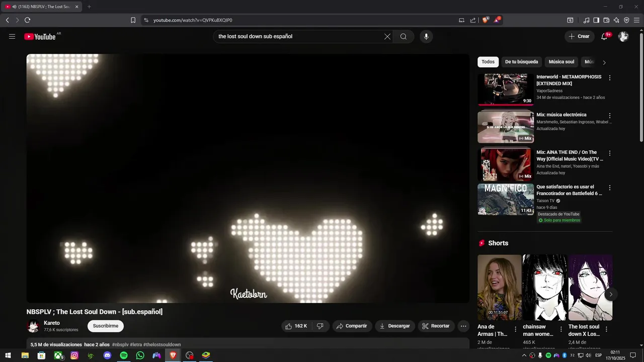Open the Interworld METAMORPHOSIS video thumbnail
This screenshot has width=644, height=362.
[506, 89]
